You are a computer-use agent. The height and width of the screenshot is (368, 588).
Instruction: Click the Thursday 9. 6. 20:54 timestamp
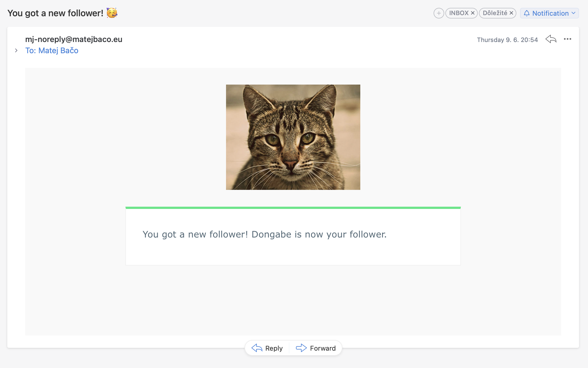click(507, 40)
